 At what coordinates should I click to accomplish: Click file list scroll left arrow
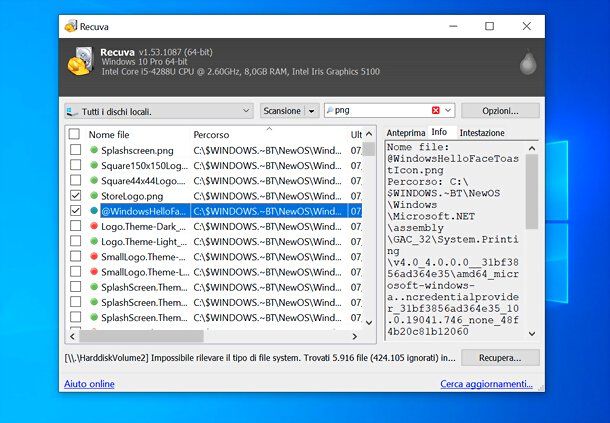point(72,336)
